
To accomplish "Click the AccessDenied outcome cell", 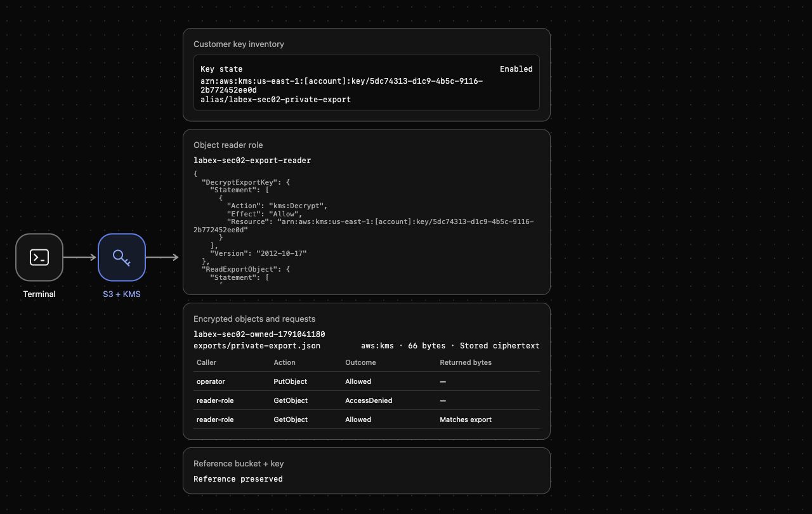I will [x=369, y=400].
